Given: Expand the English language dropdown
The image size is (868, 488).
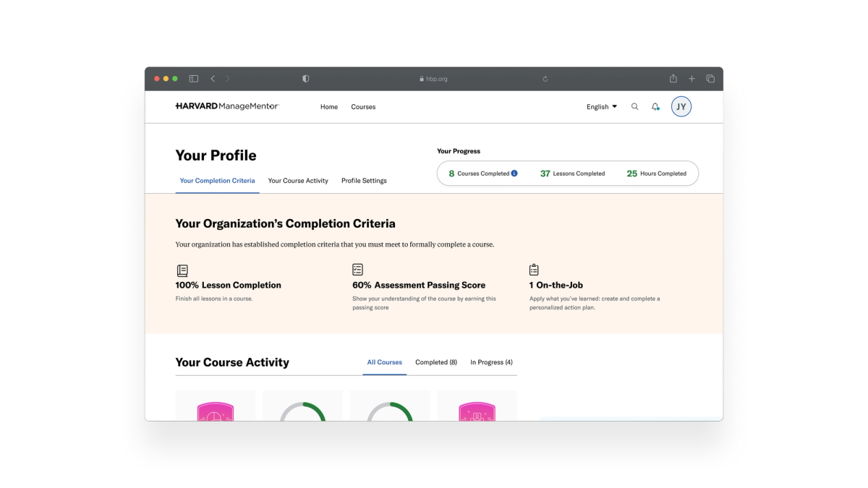Looking at the screenshot, I should click(602, 107).
